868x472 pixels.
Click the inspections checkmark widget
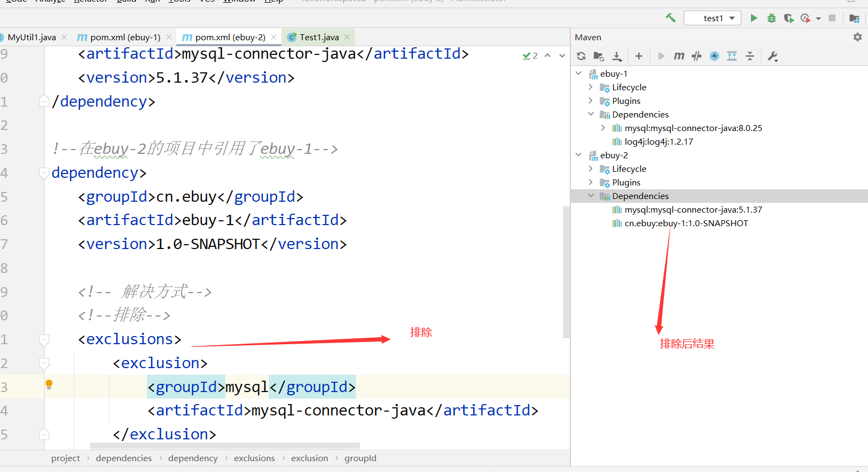point(530,55)
